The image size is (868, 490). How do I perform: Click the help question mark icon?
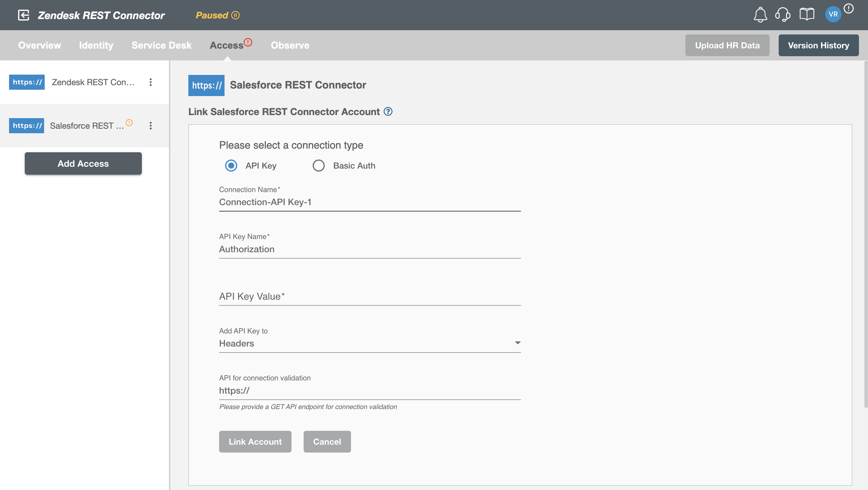[388, 111]
